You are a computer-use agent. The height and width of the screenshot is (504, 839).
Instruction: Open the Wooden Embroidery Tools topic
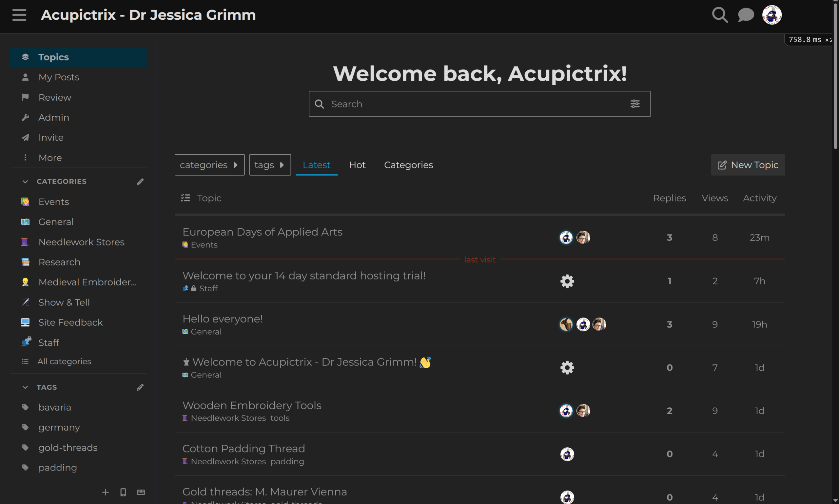pyautogui.click(x=252, y=405)
